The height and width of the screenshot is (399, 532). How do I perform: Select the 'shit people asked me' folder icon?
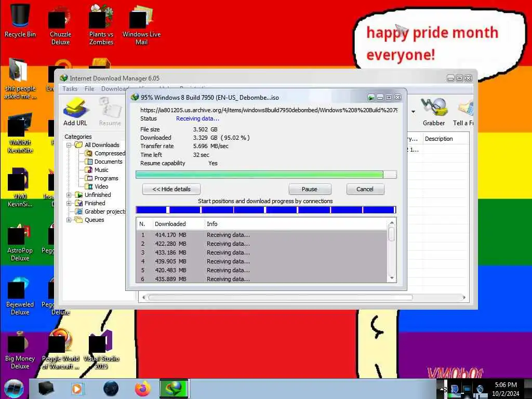20,79
